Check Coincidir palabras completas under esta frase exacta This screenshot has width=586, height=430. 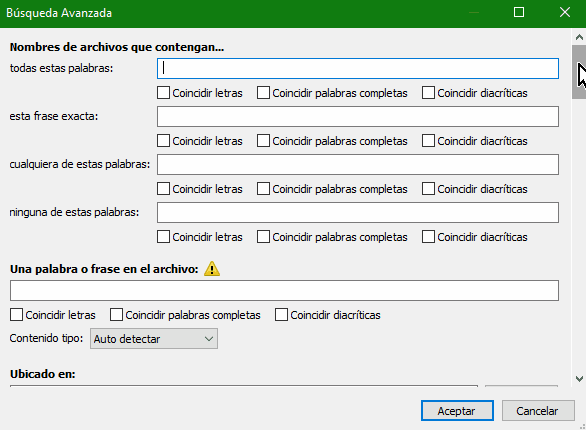click(263, 141)
